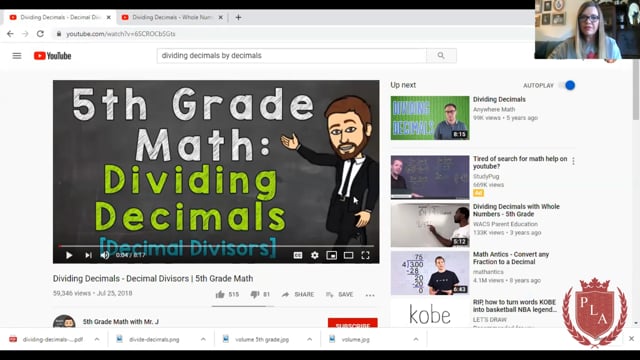640x360 pixels.
Task: Play the Dividing Decimals video
Action: coord(69,255)
